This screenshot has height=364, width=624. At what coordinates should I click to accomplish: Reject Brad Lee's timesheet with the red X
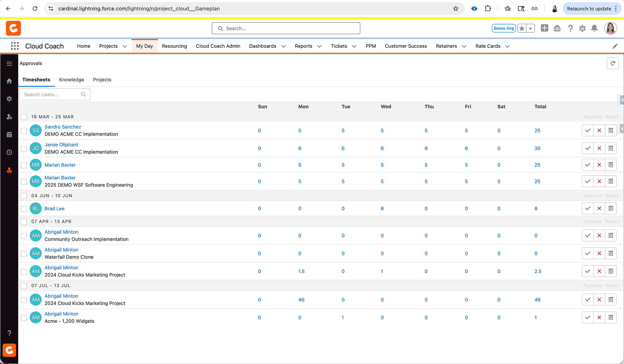599,208
